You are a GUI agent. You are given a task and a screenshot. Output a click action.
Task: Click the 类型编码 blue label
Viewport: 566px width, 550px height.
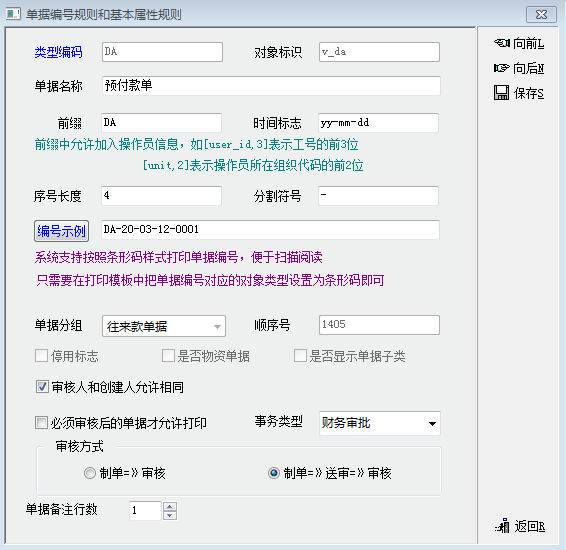pos(58,52)
